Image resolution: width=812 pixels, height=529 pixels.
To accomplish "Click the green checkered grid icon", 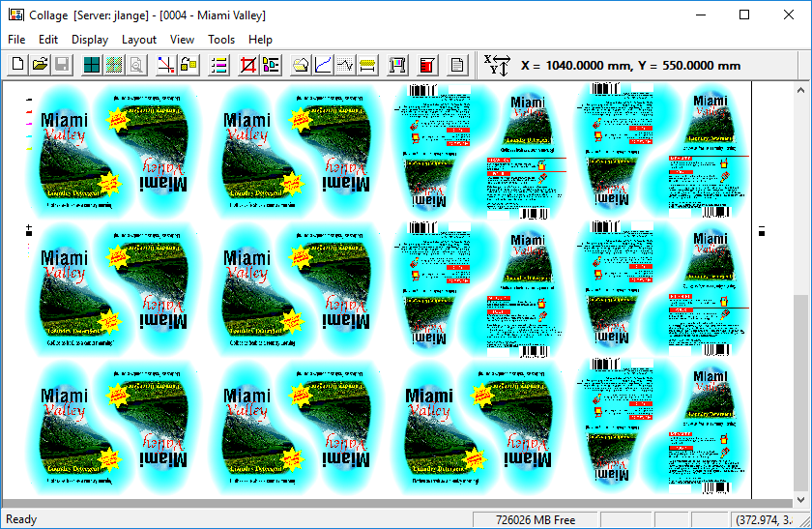I will coord(114,66).
